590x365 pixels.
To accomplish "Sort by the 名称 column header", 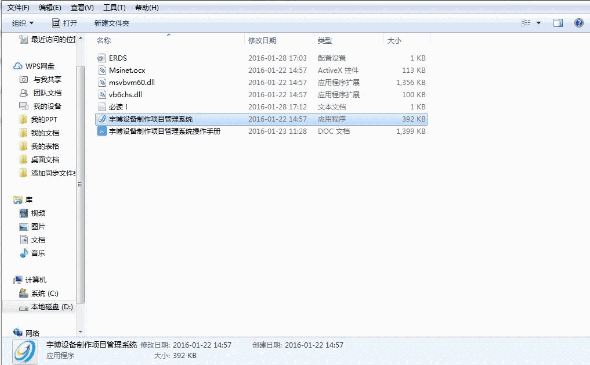I will (104, 41).
